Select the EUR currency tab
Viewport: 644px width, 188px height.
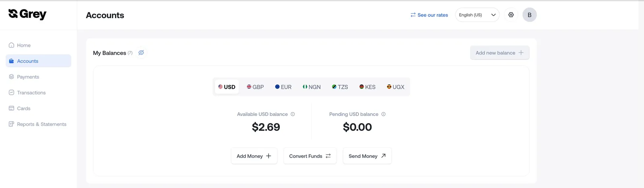(x=283, y=87)
